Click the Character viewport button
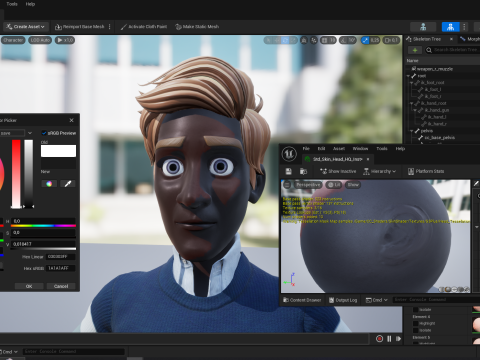The image size is (480, 360). click(13, 40)
